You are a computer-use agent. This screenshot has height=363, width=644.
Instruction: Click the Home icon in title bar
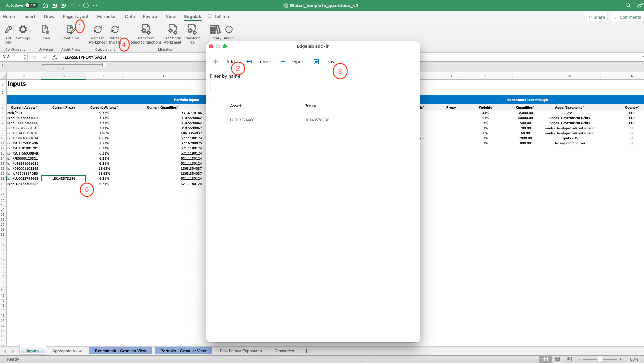pyautogui.click(x=45, y=5)
